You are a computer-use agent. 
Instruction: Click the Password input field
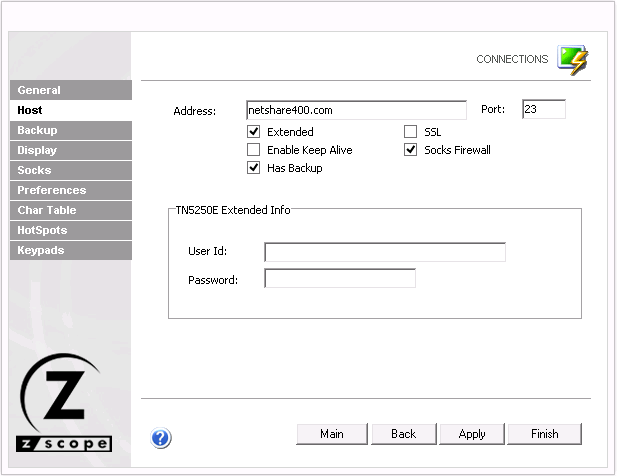coord(340,278)
